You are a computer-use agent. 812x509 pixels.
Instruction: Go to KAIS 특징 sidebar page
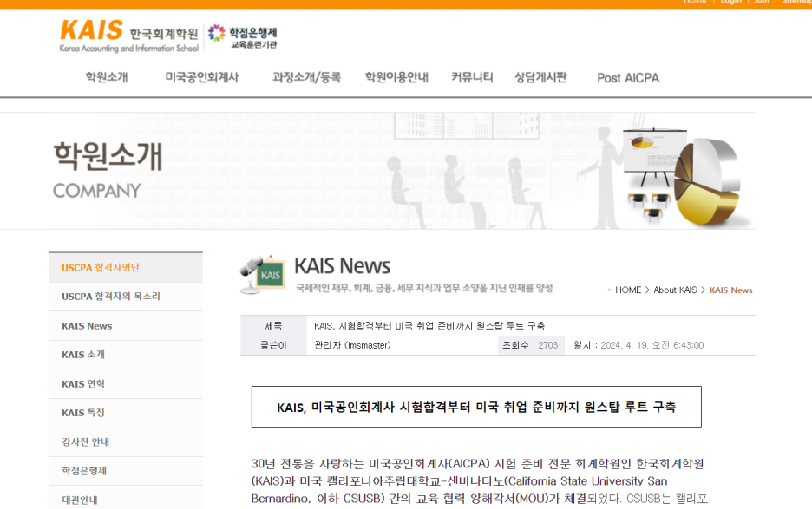pyautogui.click(x=126, y=413)
